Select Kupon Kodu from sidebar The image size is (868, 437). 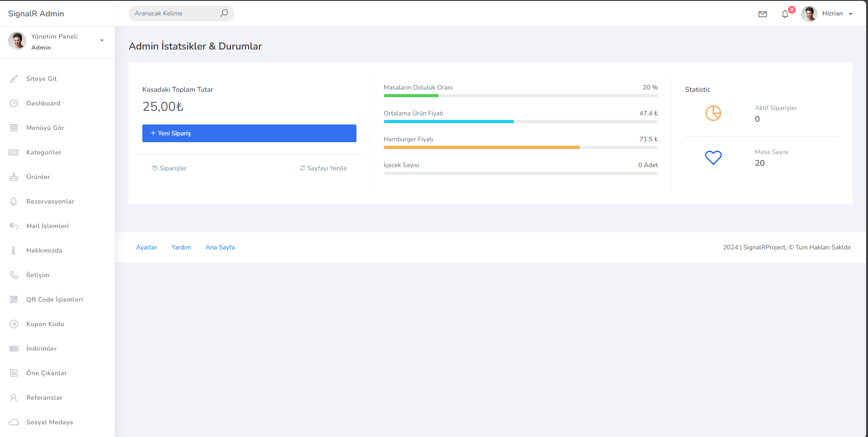click(45, 324)
